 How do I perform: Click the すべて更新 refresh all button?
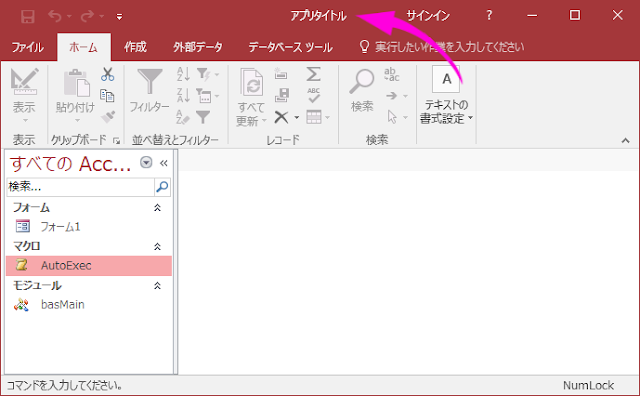coord(251,97)
